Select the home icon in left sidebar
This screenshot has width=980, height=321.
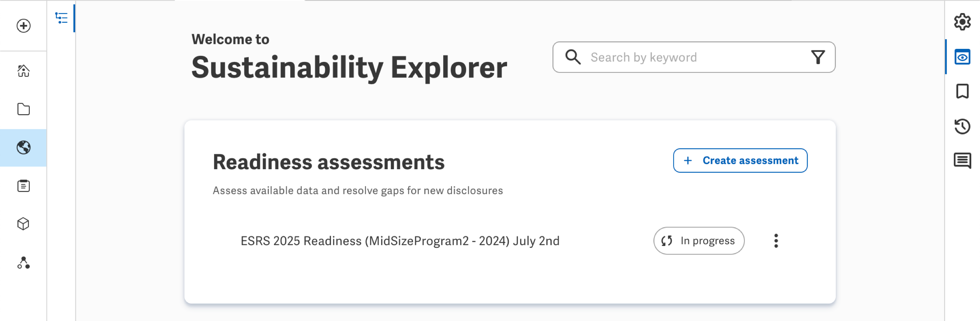[x=24, y=71]
